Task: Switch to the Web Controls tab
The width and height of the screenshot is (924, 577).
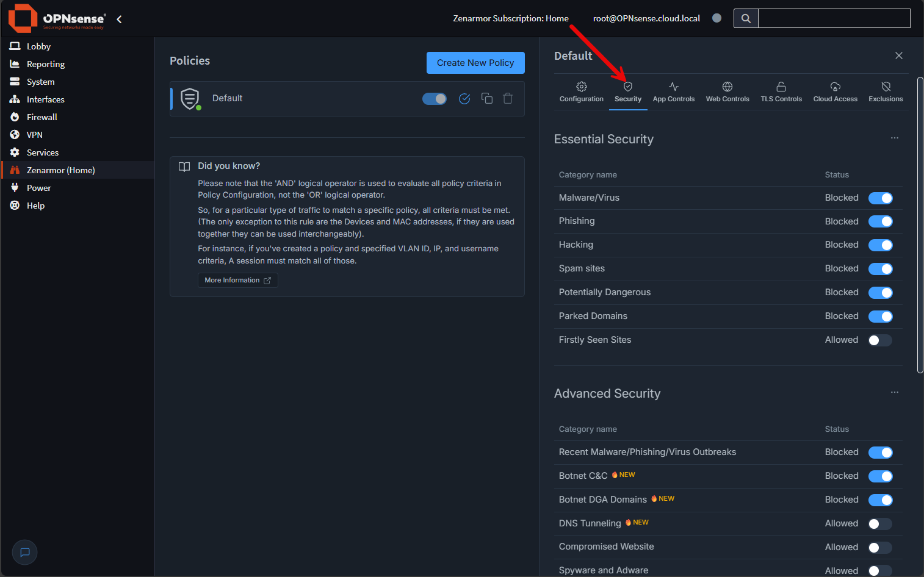Action: coord(727,91)
